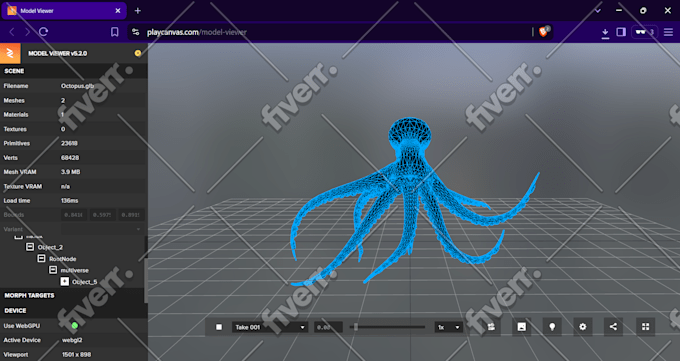Close the Model Viewer tab
This screenshot has height=361, width=680.
(x=118, y=11)
